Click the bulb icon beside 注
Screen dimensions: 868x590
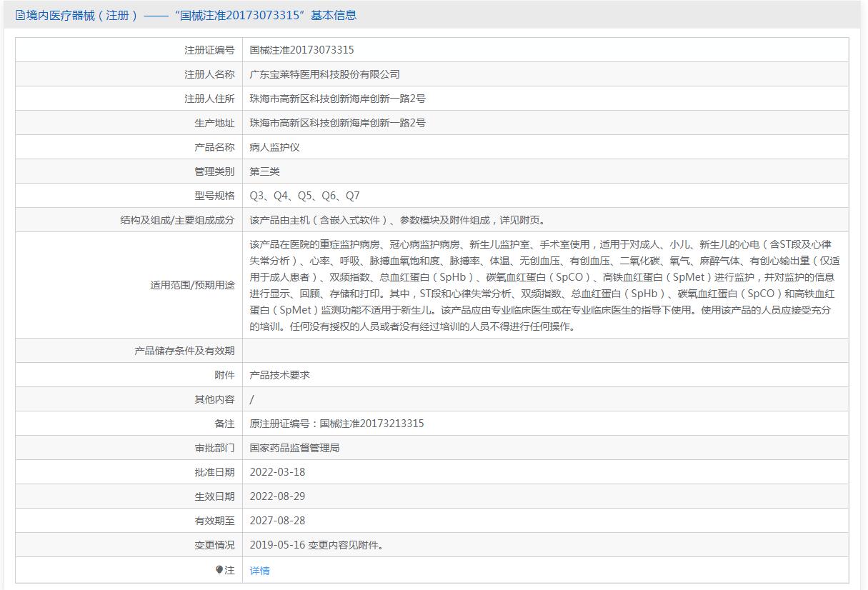tap(219, 570)
